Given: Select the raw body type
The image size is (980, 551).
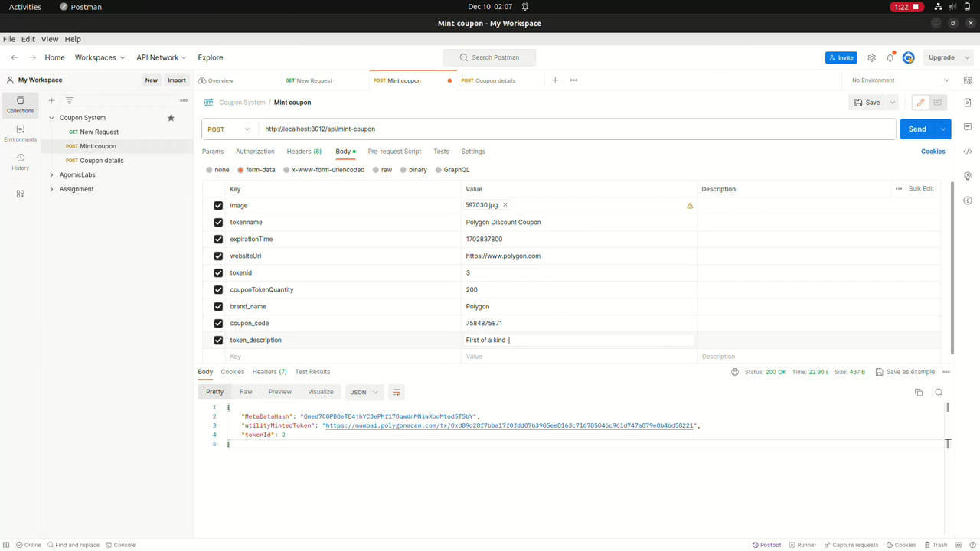Looking at the screenshot, I should tap(382, 170).
